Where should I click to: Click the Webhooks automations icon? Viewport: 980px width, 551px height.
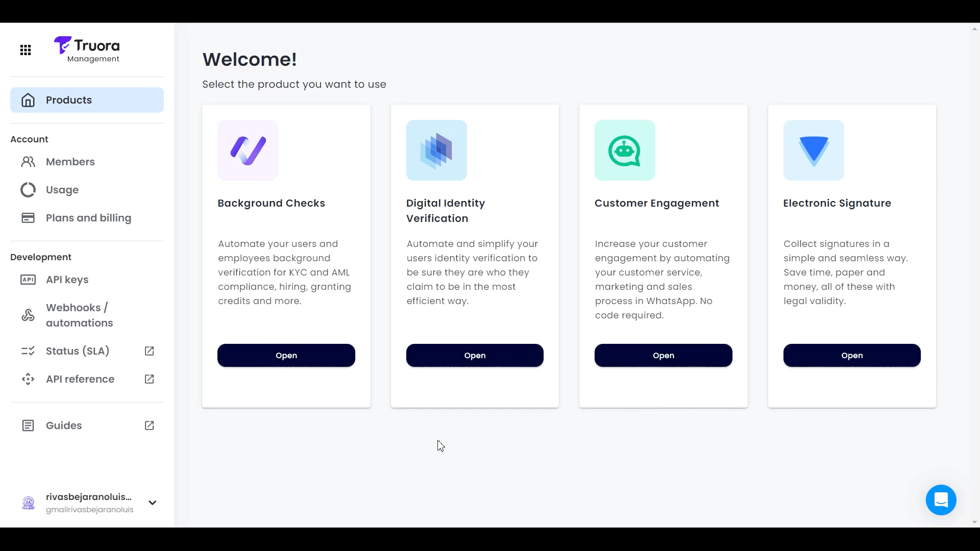(x=28, y=315)
